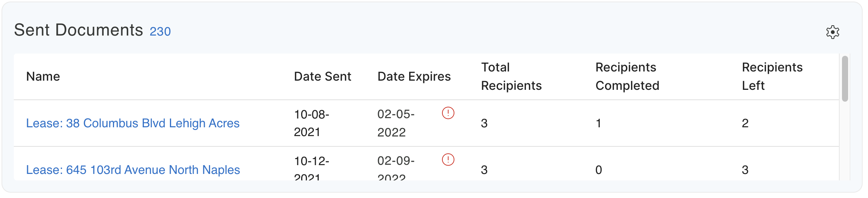Sort by the Date Expires column header
Screen dimensions: 868x198
click(414, 76)
